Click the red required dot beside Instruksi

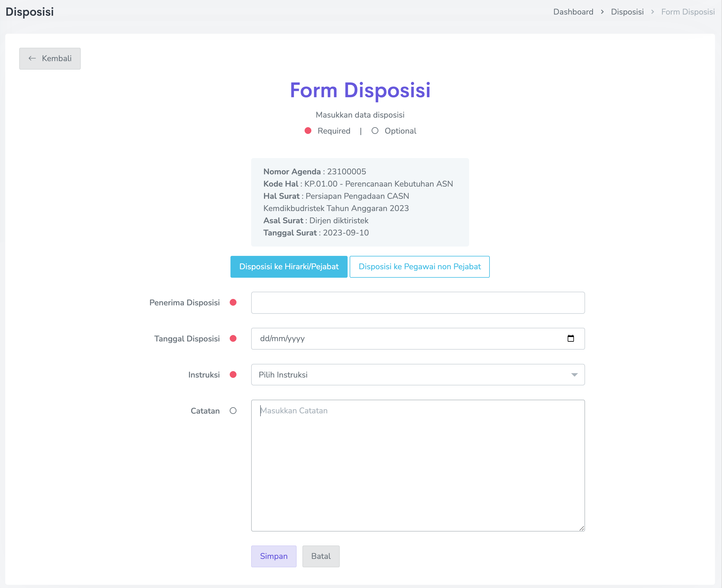[233, 375]
